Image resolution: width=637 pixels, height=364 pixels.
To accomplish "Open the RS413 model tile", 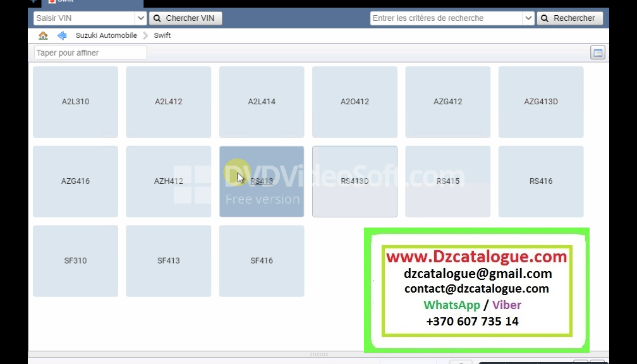I will [x=262, y=181].
